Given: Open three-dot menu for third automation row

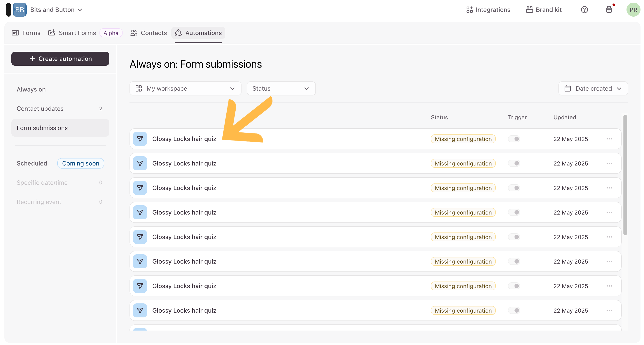Looking at the screenshot, I should (x=609, y=188).
